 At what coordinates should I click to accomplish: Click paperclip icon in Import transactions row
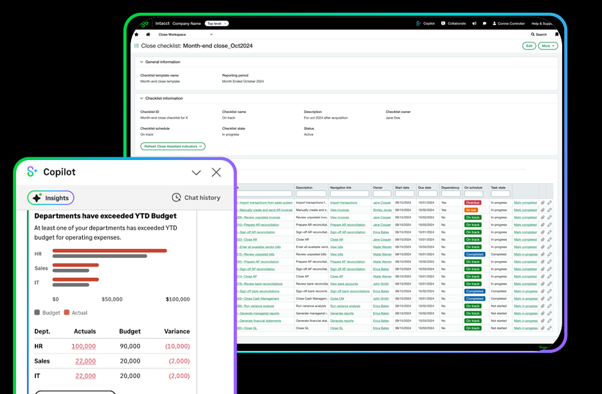point(542,202)
